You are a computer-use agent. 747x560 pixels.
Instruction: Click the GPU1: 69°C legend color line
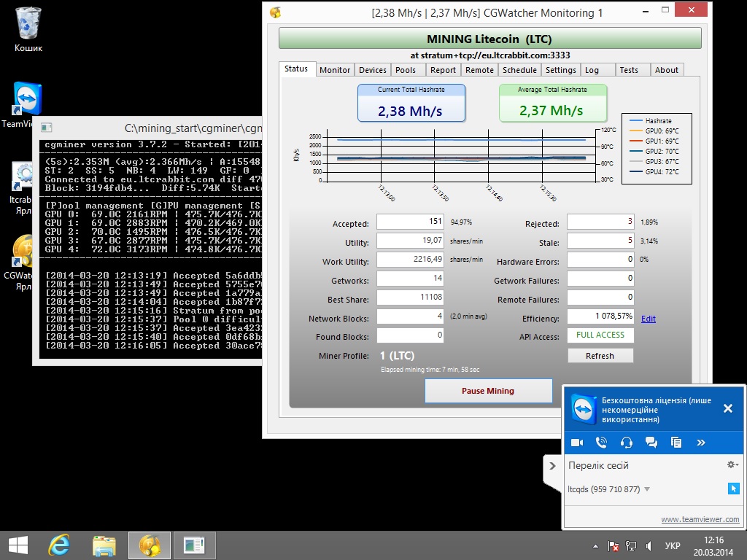coord(635,141)
